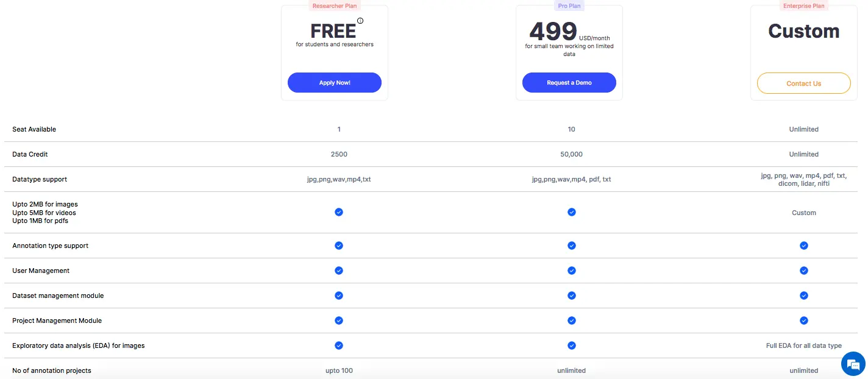Click Researcher Plan's file size limits checkmark

click(339, 212)
